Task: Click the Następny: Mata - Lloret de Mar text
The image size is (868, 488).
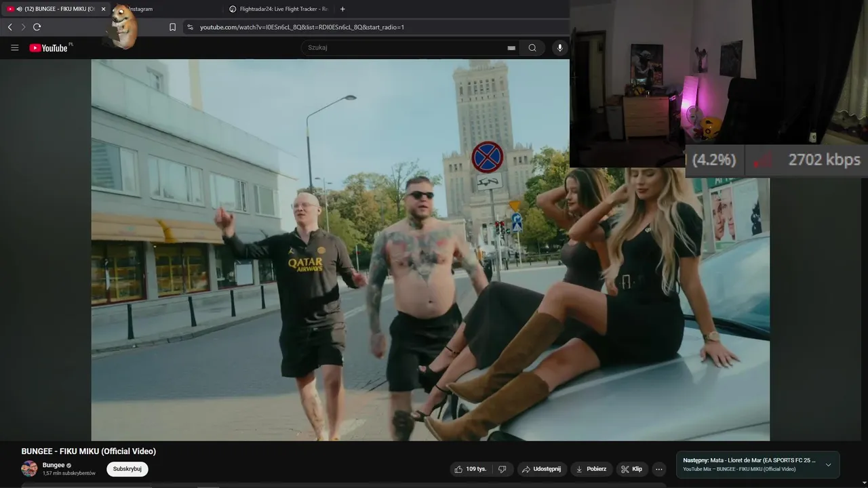Action: 749,460
